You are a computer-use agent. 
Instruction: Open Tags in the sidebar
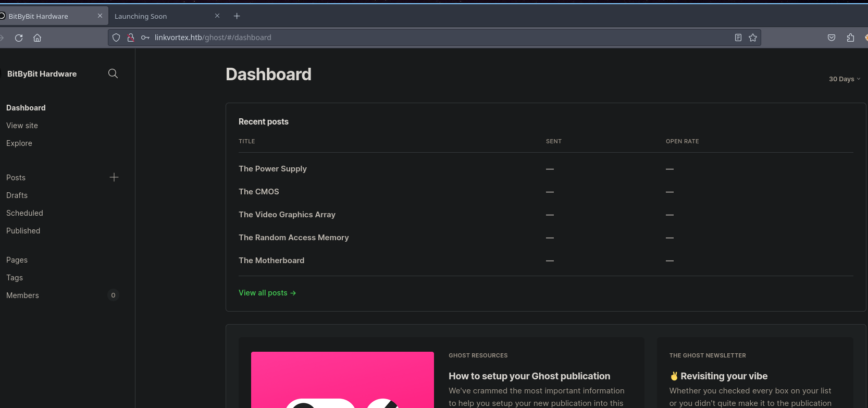point(15,278)
